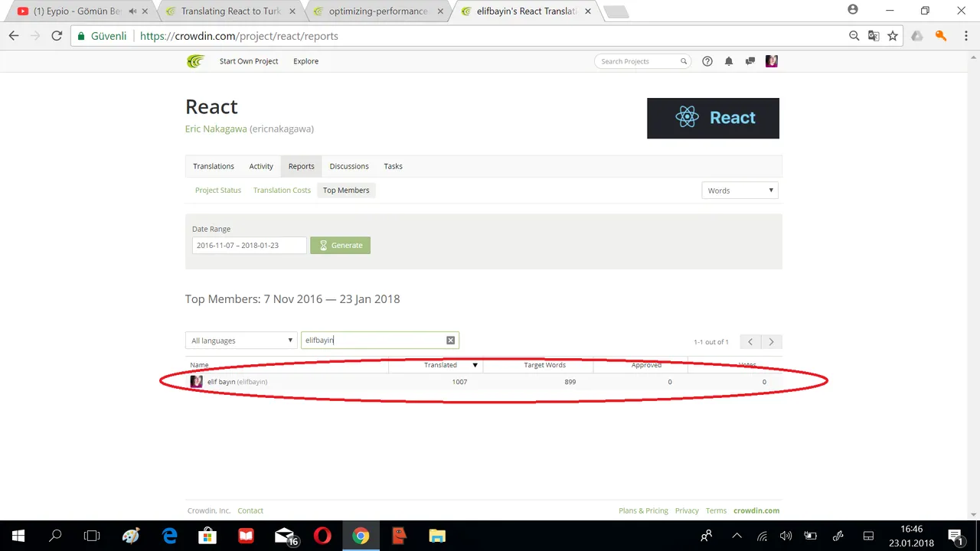980x551 pixels.
Task: Open the Action Center notification icon
Action: tap(955, 536)
